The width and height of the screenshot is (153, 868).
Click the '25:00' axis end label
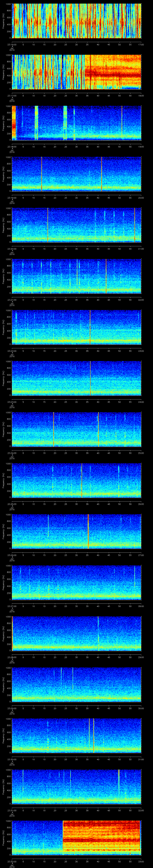[141, 453]
